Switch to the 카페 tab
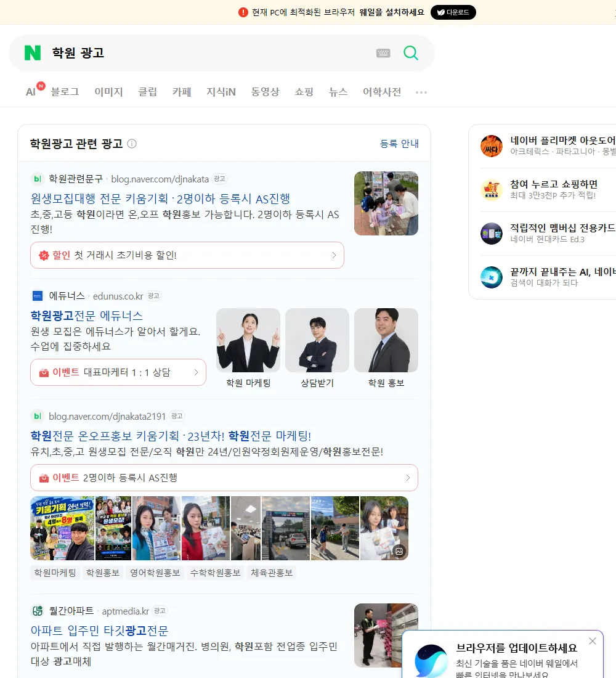The width and height of the screenshot is (616, 678). (x=182, y=92)
